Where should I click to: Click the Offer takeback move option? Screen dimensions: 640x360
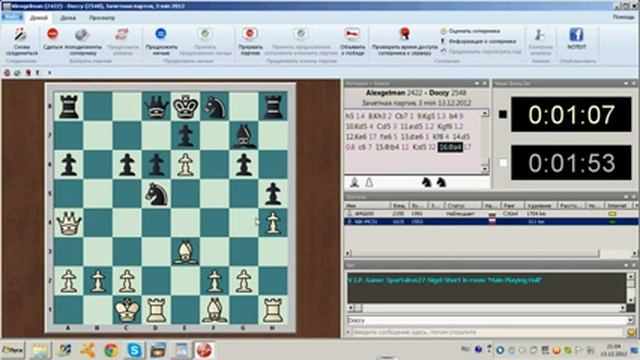click(481, 51)
